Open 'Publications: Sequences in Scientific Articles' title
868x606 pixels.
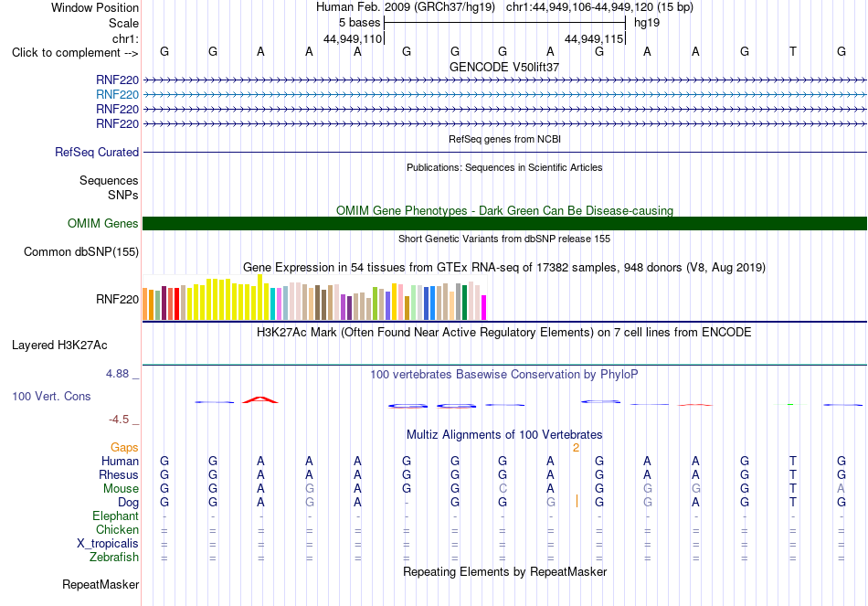click(x=504, y=167)
